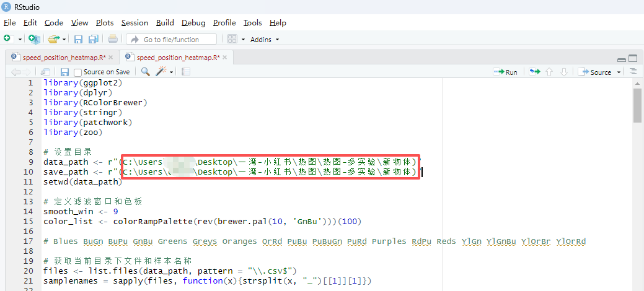
Task: Save current document in editor toolbar
Action: tap(64, 72)
